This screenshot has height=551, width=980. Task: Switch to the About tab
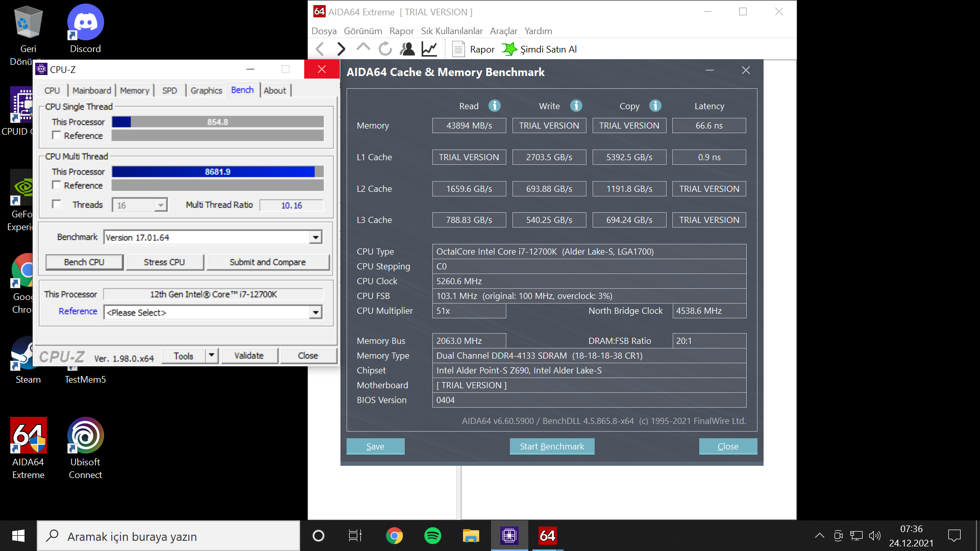pos(275,90)
